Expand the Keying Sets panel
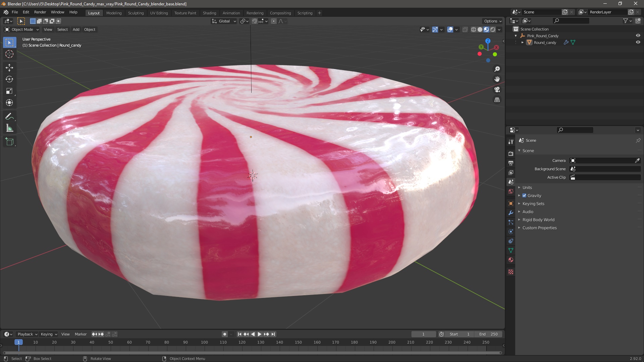This screenshot has height=362, width=644. point(533,203)
